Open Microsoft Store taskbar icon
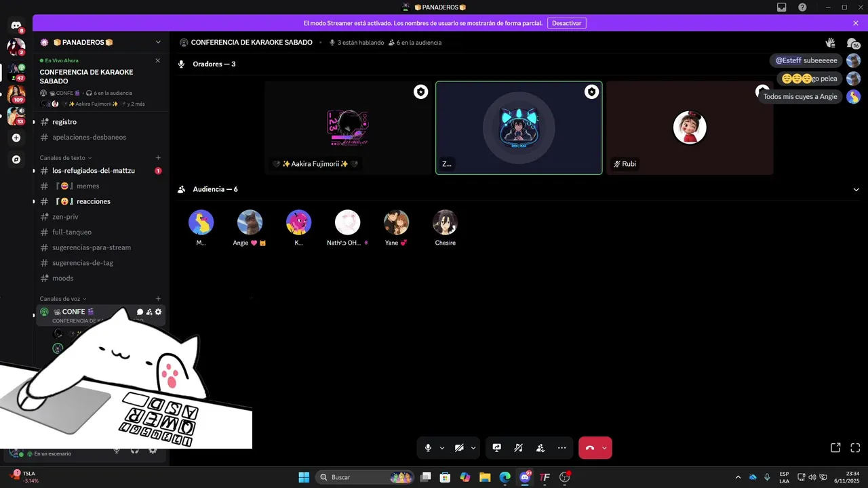 (445, 477)
